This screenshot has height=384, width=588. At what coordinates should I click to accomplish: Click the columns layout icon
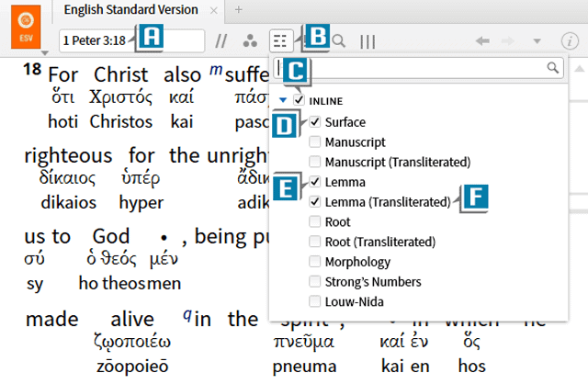[x=367, y=41]
